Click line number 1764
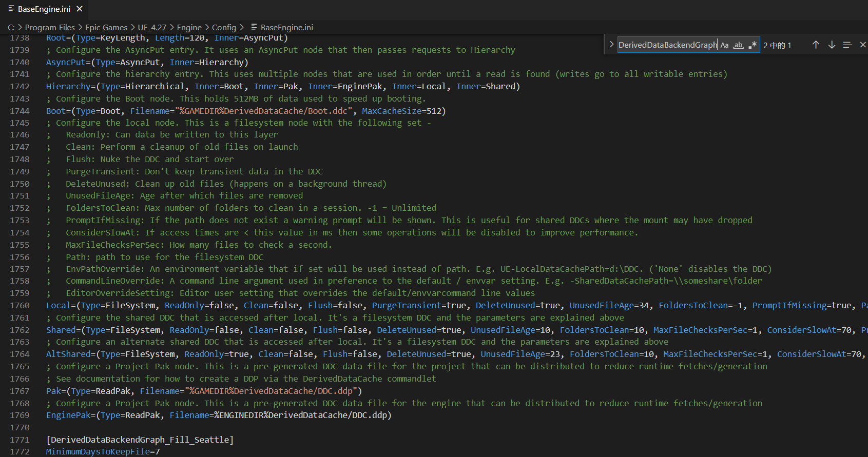Screen dimensions: 868x457 pyautogui.click(x=20, y=354)
